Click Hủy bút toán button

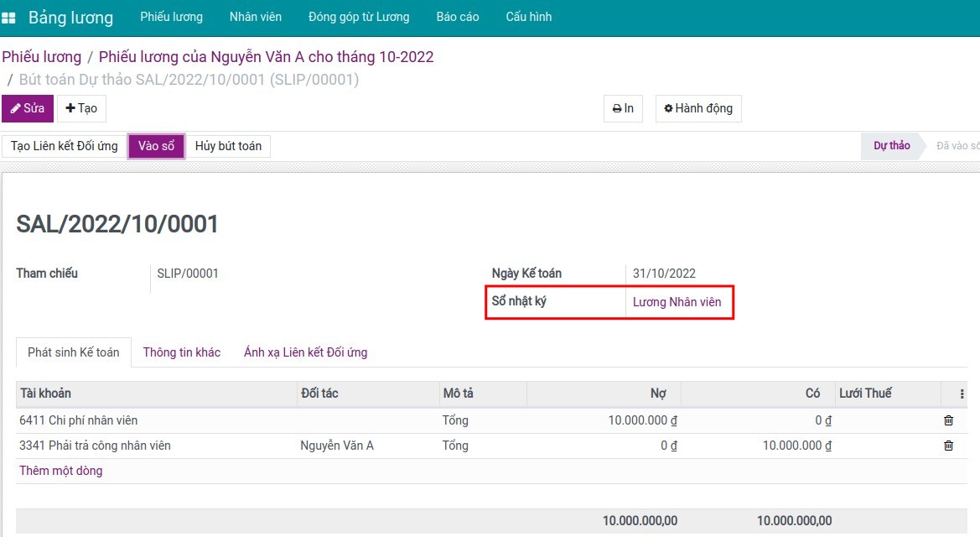228,146
